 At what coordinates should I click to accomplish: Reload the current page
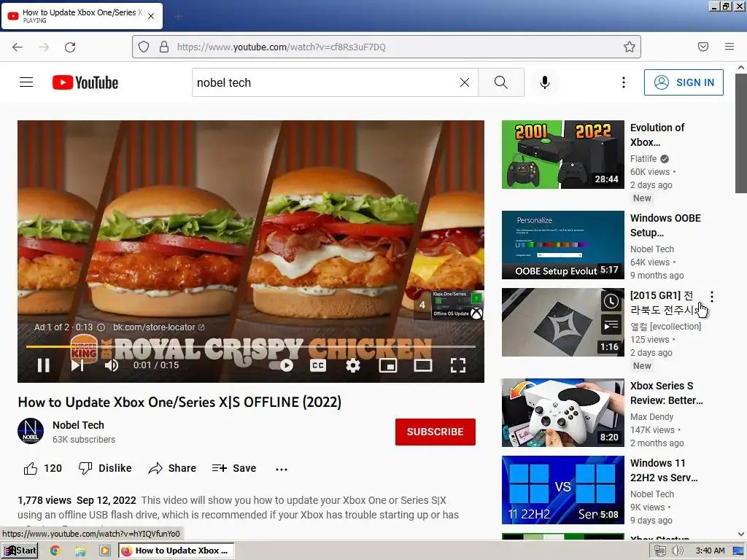pos(70,47)
